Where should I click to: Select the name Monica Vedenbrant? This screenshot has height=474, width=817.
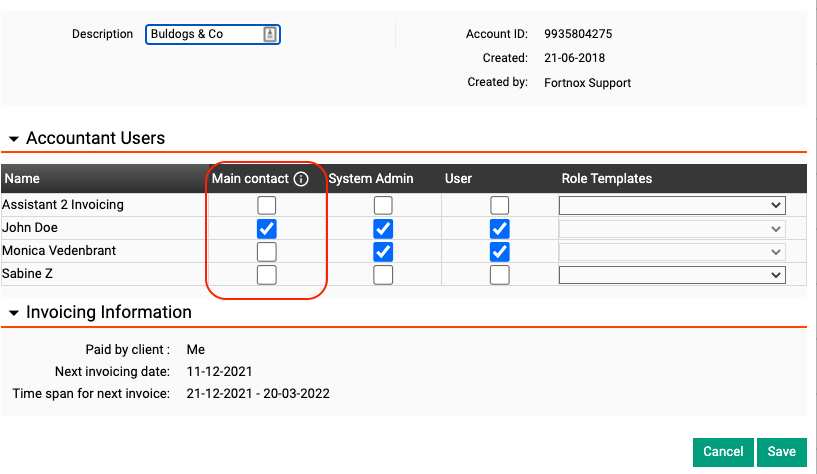[x=59, y=251]
